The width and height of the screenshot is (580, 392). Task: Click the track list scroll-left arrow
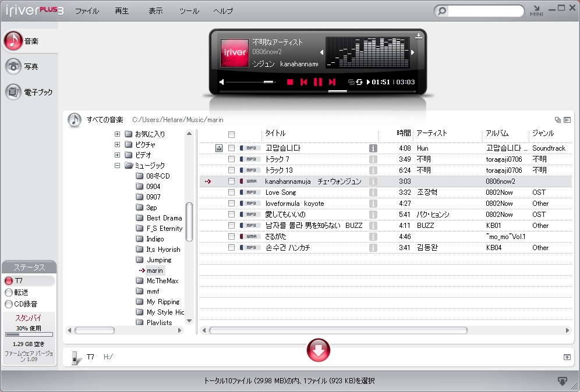click(204, 330)
